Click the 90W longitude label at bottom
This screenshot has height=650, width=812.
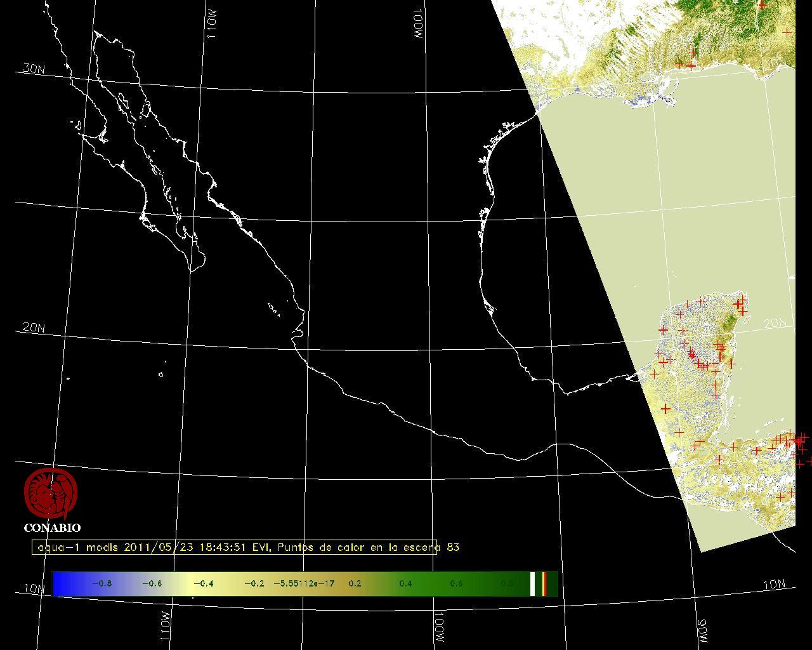click(x=702, y=630)
